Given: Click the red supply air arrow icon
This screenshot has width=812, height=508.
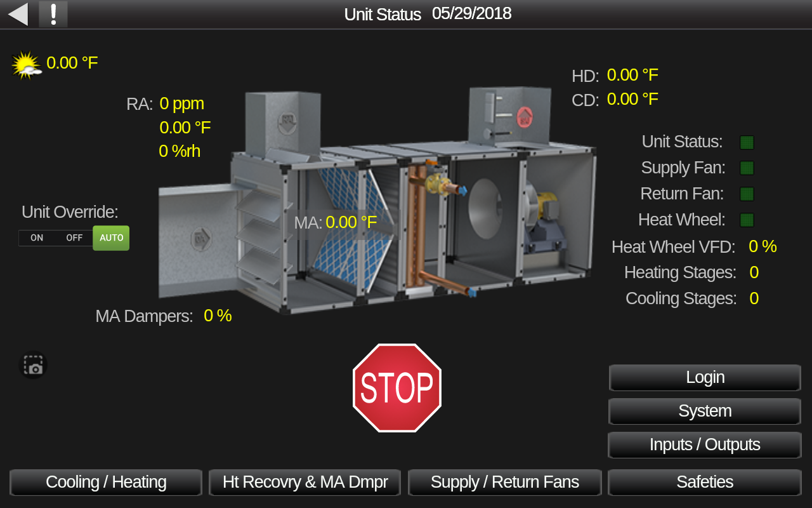Looking at the screenshot, I should (525, 116).
